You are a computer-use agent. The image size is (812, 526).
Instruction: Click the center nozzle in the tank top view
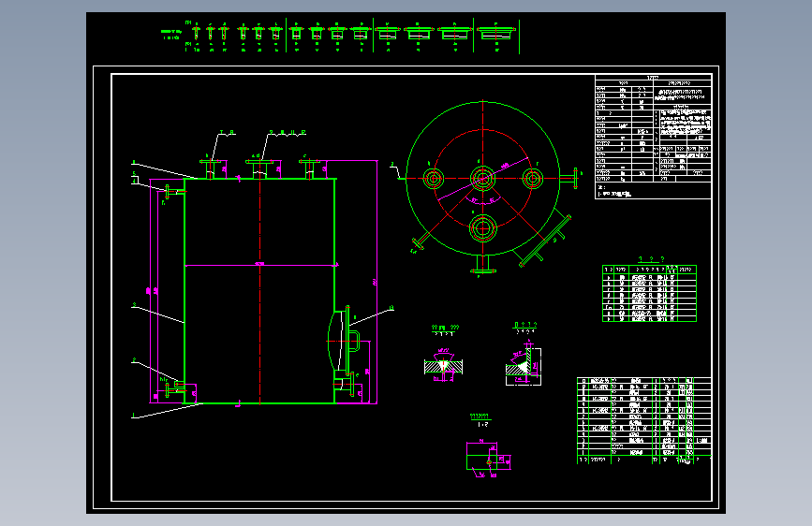coord(482,179)
